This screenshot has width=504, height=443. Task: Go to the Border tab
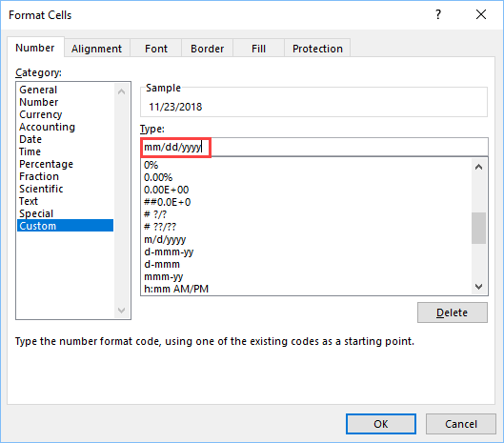point(208,49)
